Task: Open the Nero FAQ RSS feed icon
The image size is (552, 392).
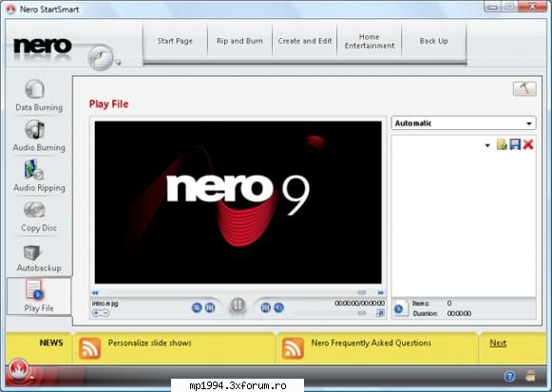Action: (293, 348)
